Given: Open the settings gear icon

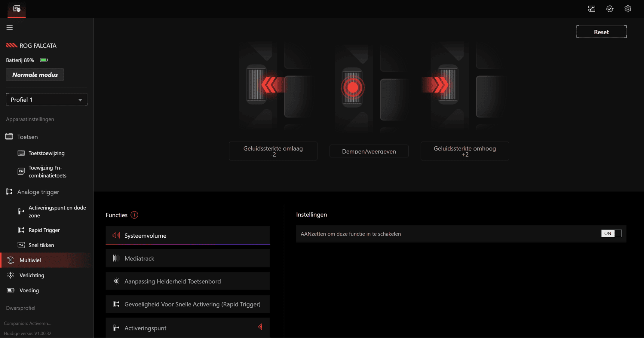Looking at the screenshot, I should coord(628,9).
